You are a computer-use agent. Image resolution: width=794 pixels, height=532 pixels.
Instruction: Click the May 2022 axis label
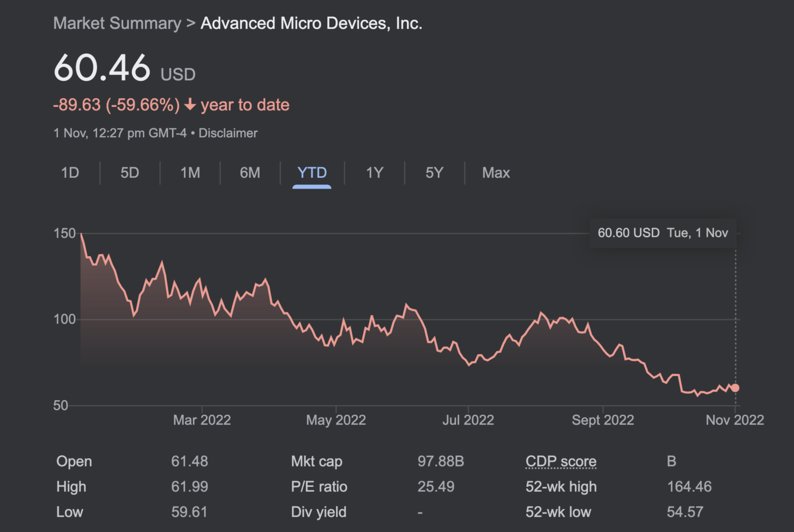(x=336, y=420)
